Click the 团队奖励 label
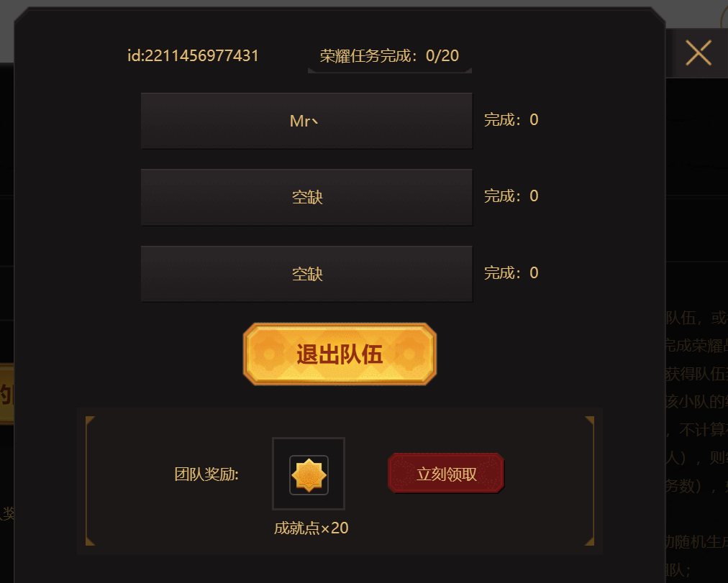Screen dimensions: 728x583 206,474
